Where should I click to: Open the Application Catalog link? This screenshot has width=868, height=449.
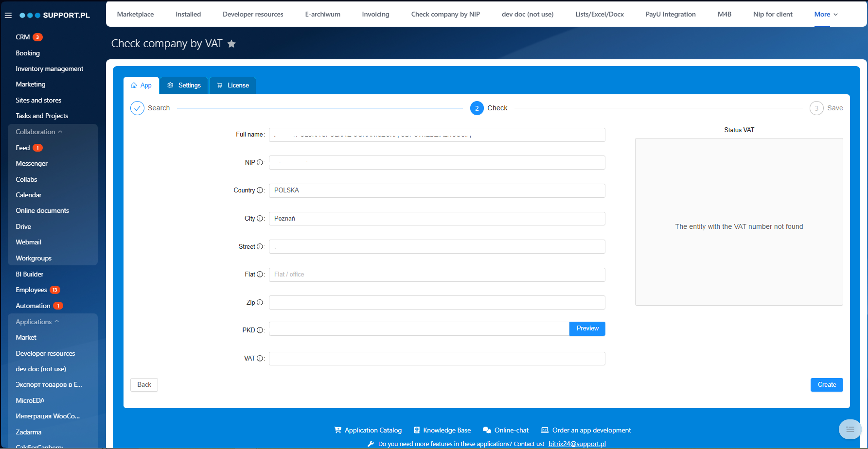click(368, 430)
